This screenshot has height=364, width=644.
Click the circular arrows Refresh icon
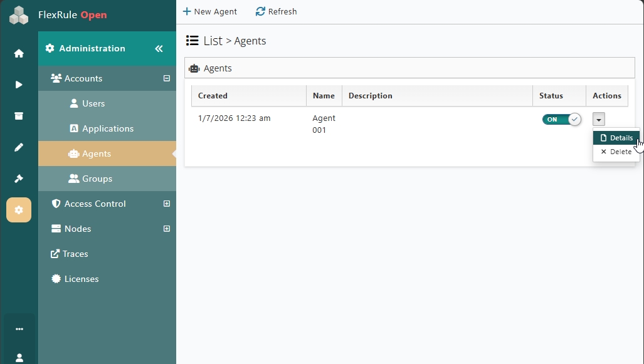point(260,11)
